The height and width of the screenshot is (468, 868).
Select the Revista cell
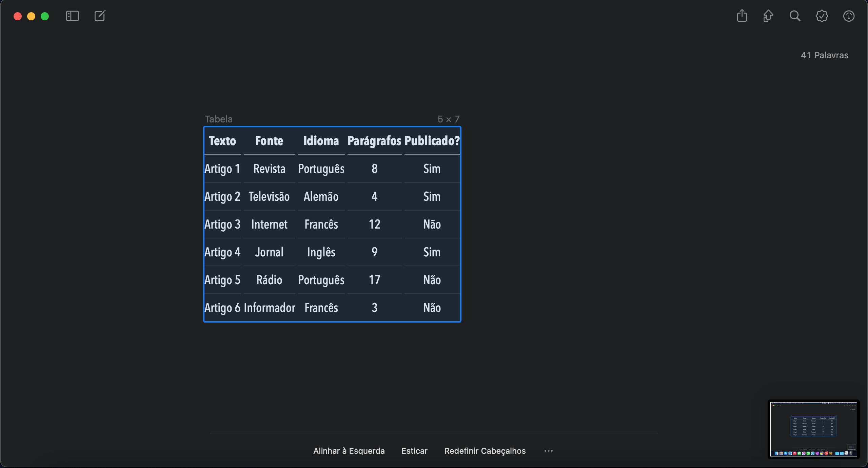click(269, 169)
